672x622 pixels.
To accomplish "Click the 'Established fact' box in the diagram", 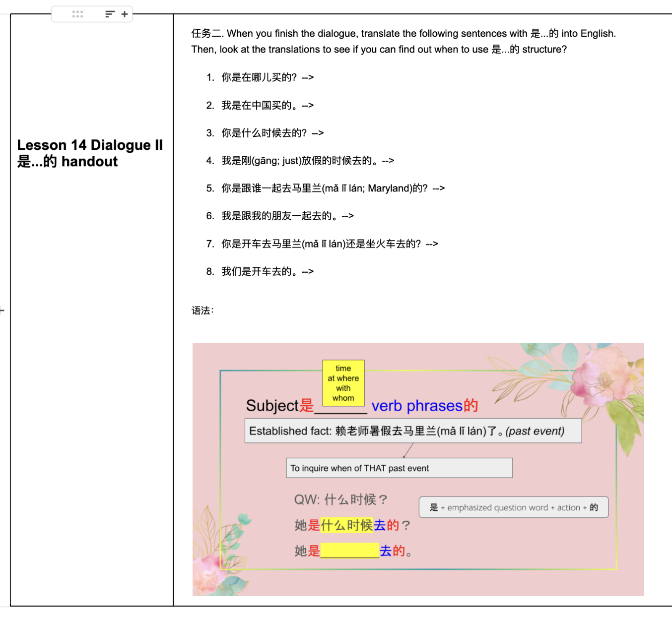I will coord(413,431).
